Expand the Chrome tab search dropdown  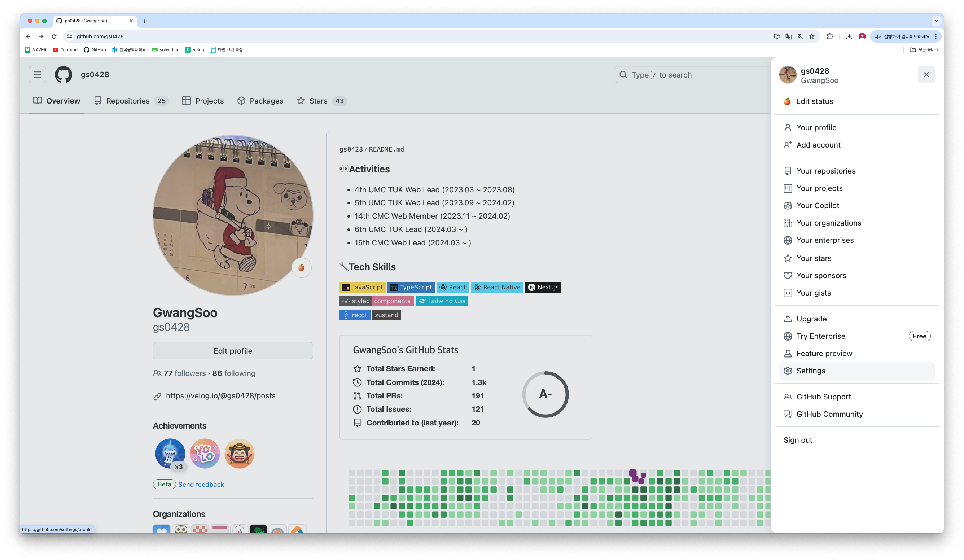click(x=936, y=21)
